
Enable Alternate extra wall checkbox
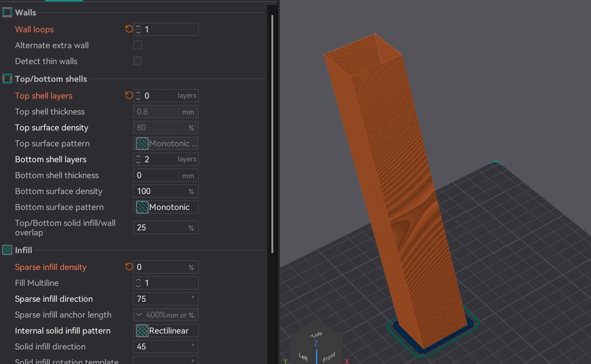137,45
